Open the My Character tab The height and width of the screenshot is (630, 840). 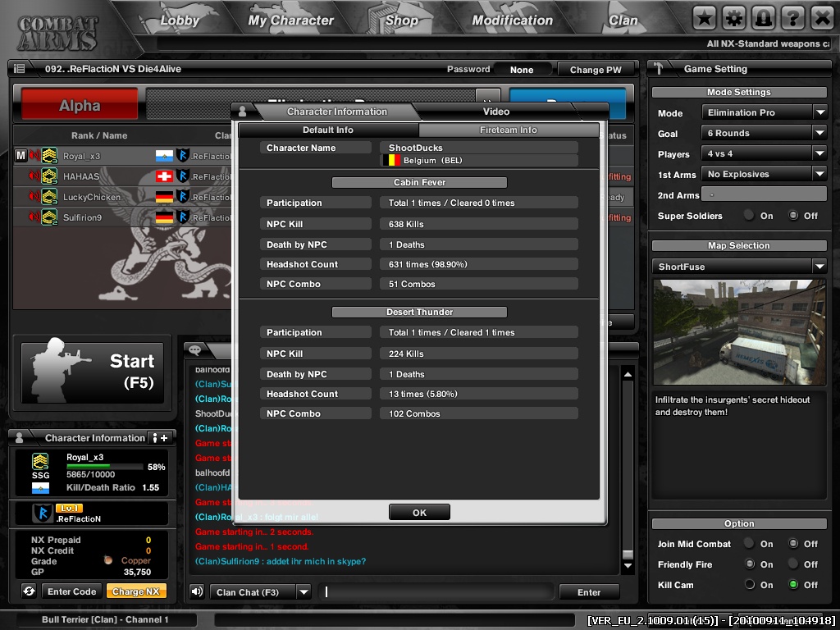291,21
